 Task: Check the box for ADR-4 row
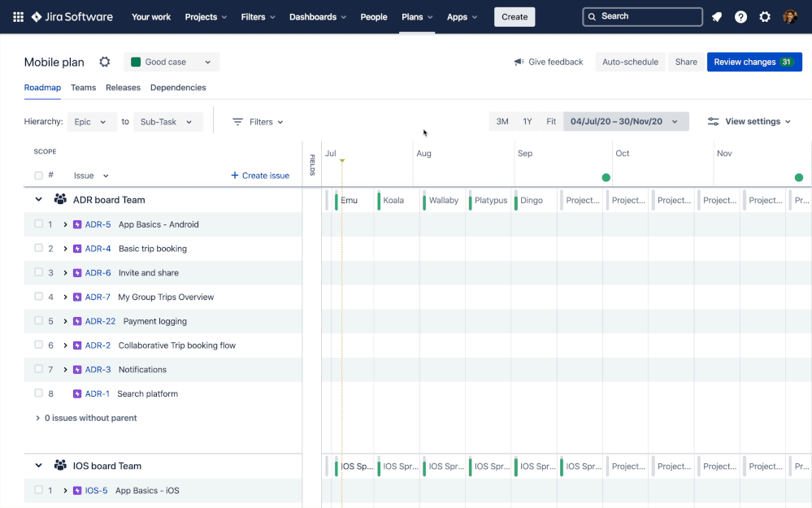click(x=38, y=248)
